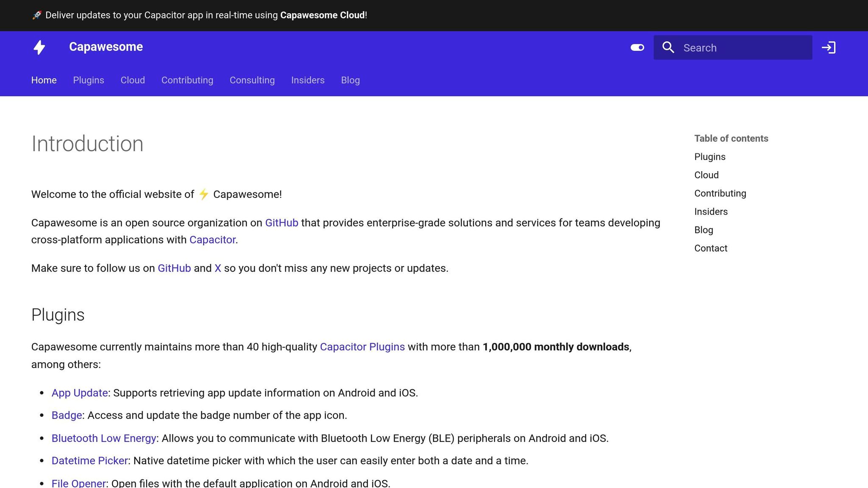Switch to the Contributing tab

coord(187,80)
